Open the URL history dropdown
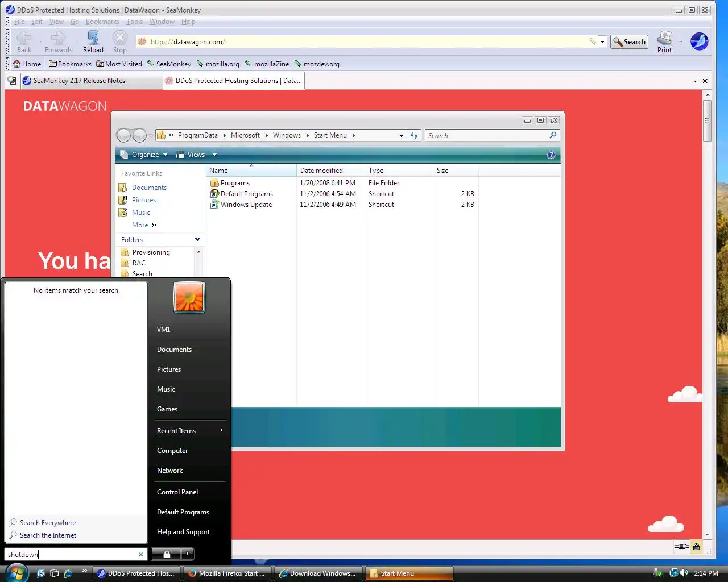Image resolution: width=728 pixels, height=582 pixels. click(602, 42)
